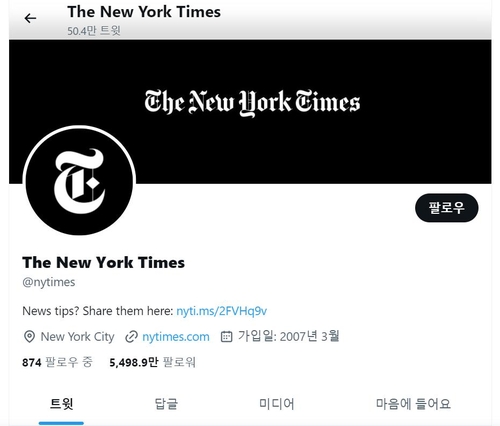Open the 874 팔로우 중 following list
The image size is (500, 426).
click(57, 362)
